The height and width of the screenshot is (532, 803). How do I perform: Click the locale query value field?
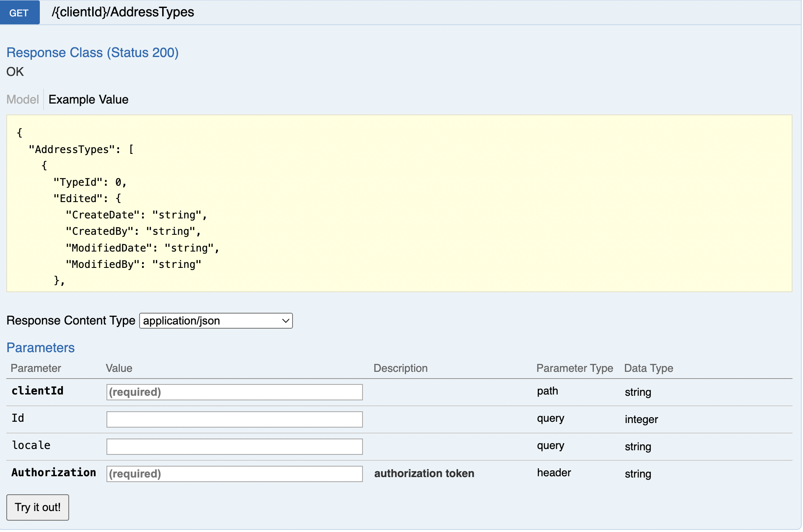[x=234, y=447]
